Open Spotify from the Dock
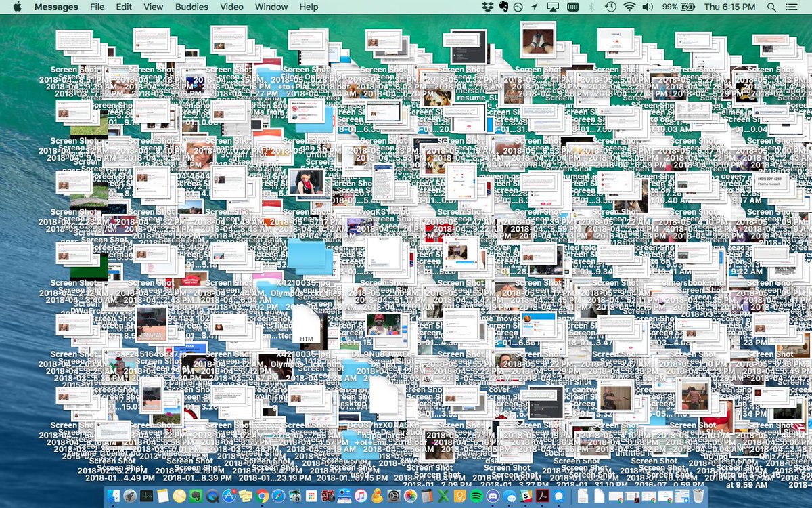The image size is (812, 508). [476, 496]
